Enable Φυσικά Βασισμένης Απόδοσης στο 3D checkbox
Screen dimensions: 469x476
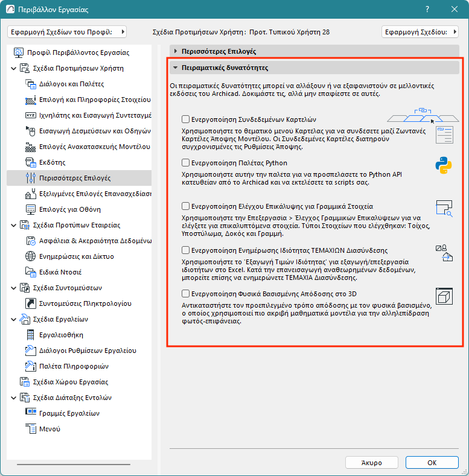185,294
